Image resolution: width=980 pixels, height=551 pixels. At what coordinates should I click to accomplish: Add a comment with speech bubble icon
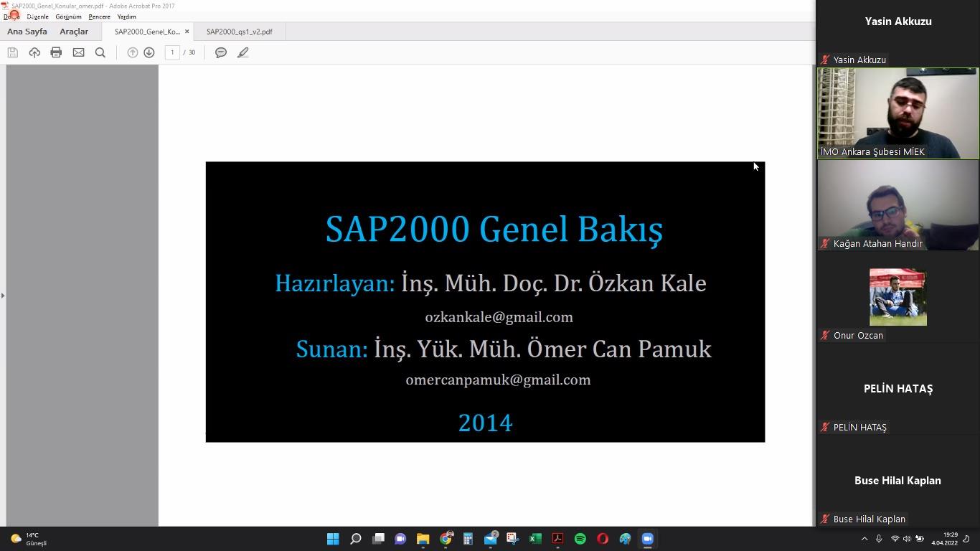(221, 52)
